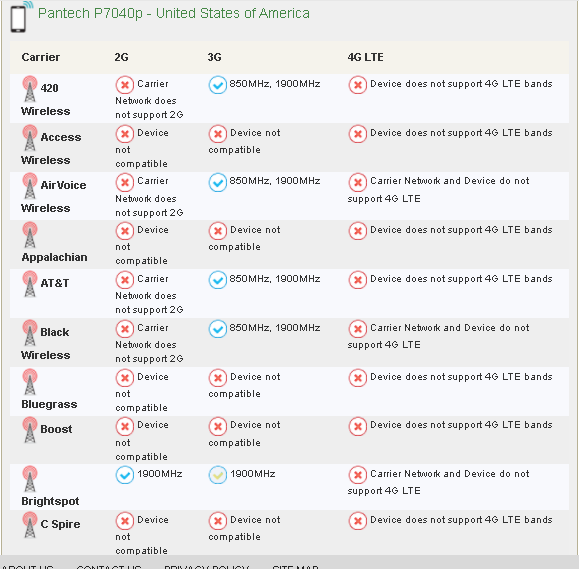The height and width of the screenshot is (569, 579).
Task: Click the 420 Wireless tower icon
Action: tap(30, 89)
